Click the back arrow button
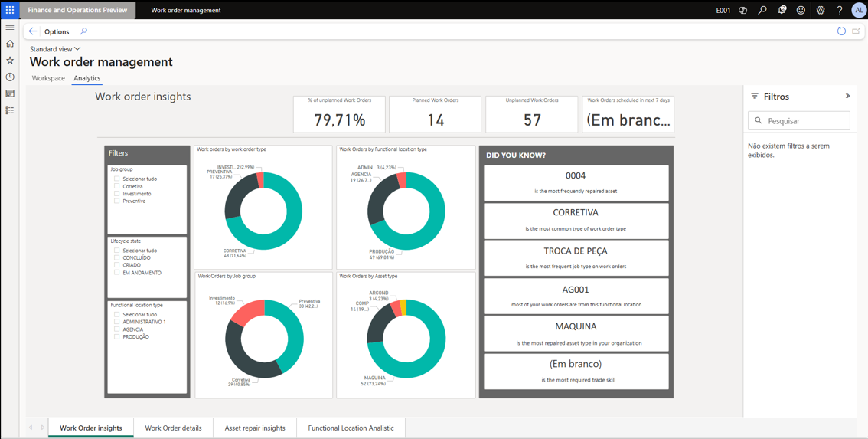The height and width of the screenshot is (439, 868). click(33, 31)
